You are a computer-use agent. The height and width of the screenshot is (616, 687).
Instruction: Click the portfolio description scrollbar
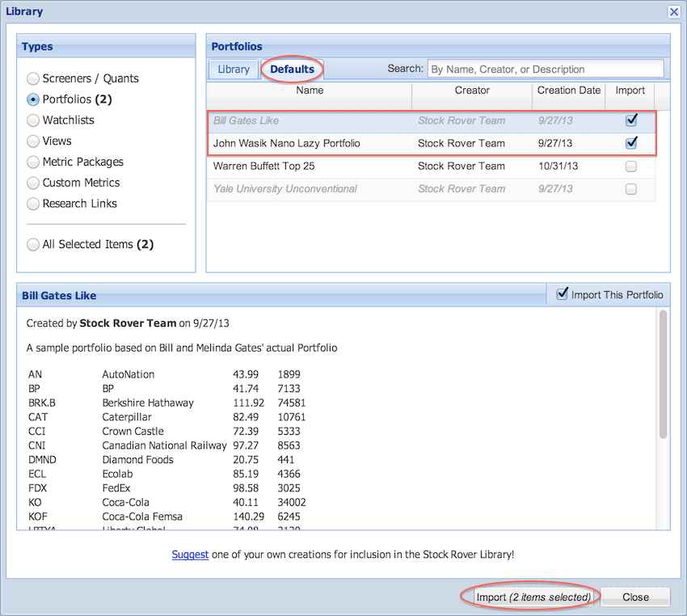[663, 374]
